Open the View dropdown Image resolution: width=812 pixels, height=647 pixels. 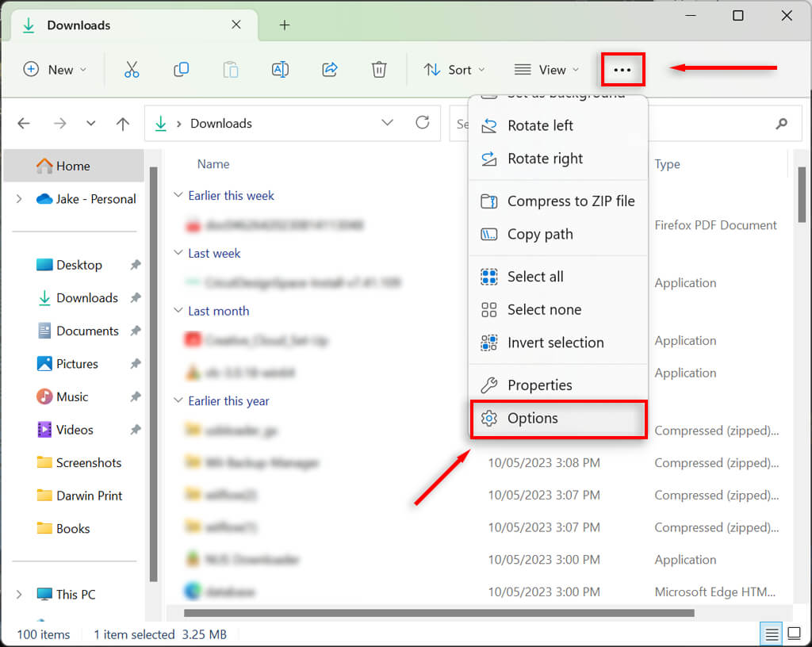pos(546,70)
